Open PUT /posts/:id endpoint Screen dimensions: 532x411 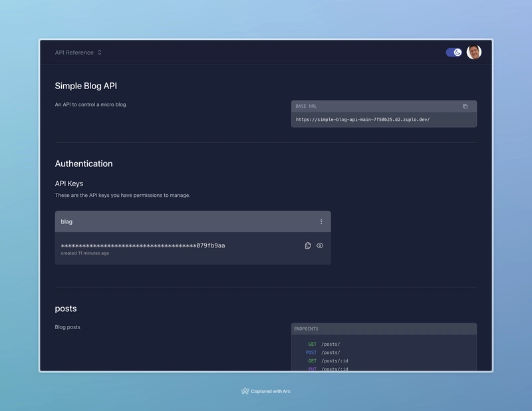click(x=328, y=369)
